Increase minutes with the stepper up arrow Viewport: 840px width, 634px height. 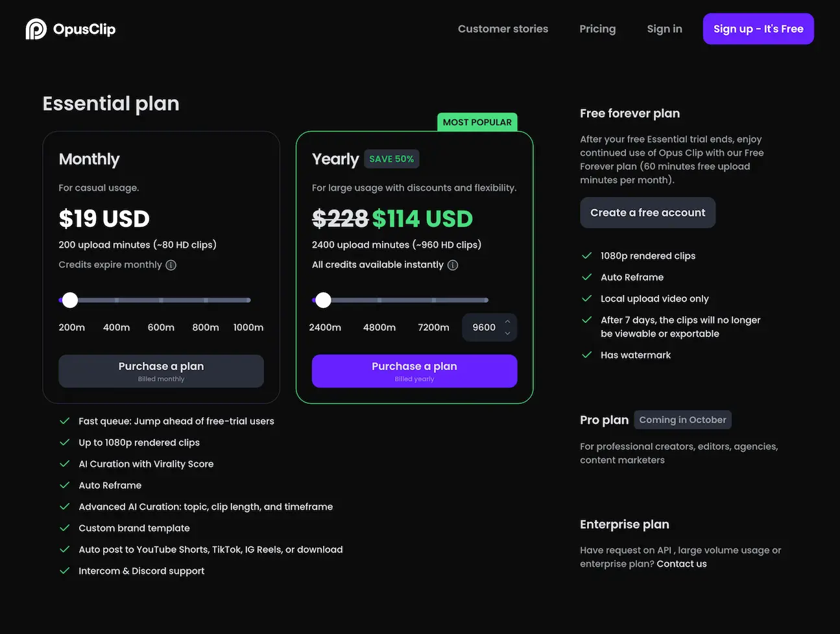[507, 322]
